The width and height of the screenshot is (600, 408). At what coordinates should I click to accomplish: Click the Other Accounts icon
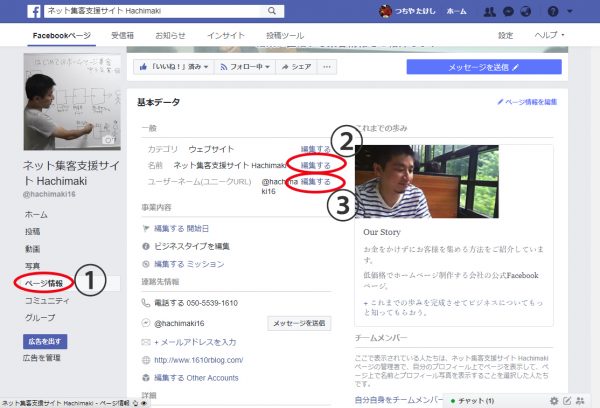146,378
